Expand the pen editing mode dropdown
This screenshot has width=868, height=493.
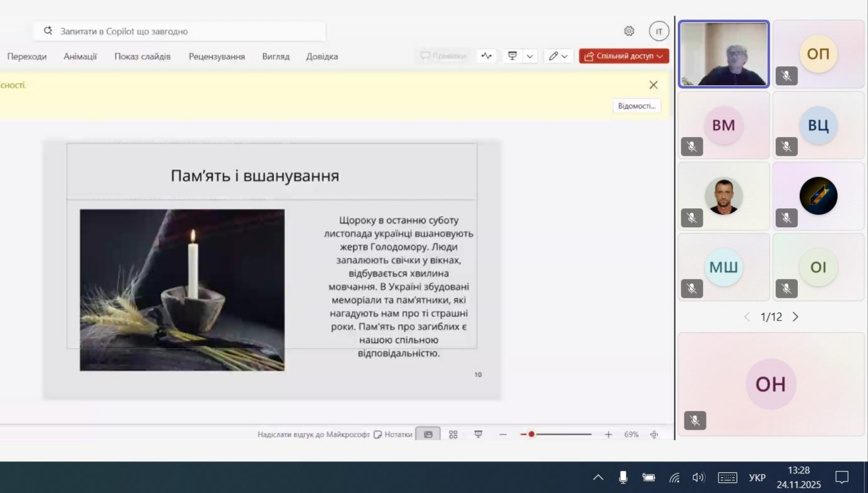coord(558,56)
